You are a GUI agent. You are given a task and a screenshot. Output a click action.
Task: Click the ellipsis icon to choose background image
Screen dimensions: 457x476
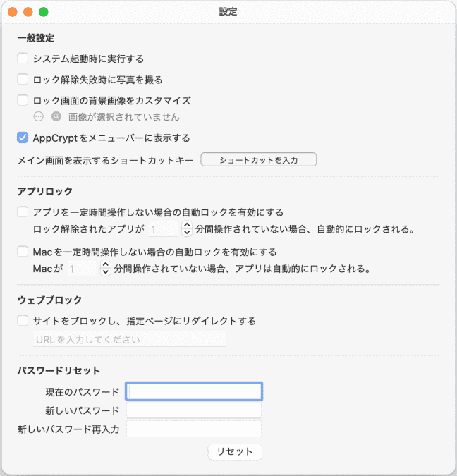tap(39, 117)
